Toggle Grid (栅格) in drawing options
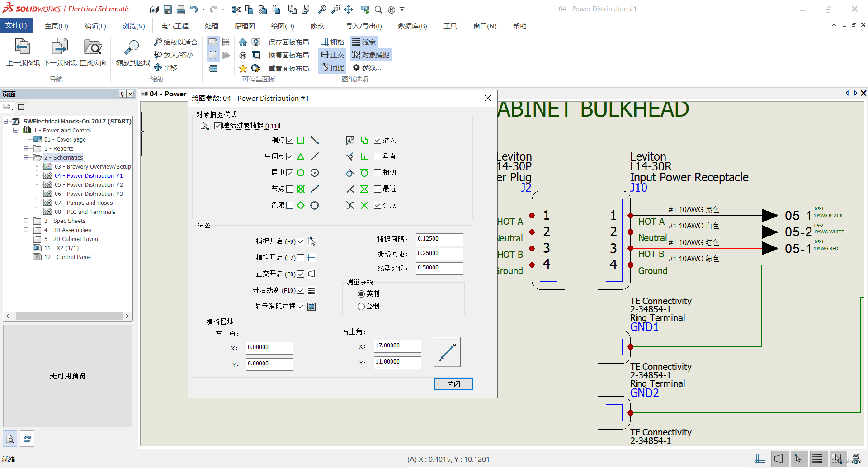Screen dimensions: 868x468 [x=332, y=42]
